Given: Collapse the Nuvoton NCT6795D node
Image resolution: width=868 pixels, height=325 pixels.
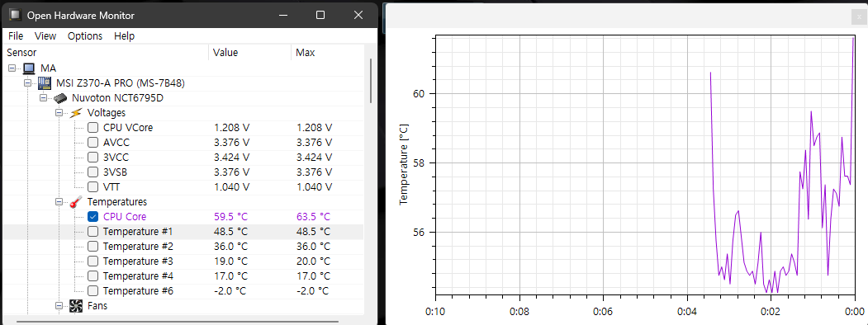Looking at the screenshot, I should tap(43, 98).
